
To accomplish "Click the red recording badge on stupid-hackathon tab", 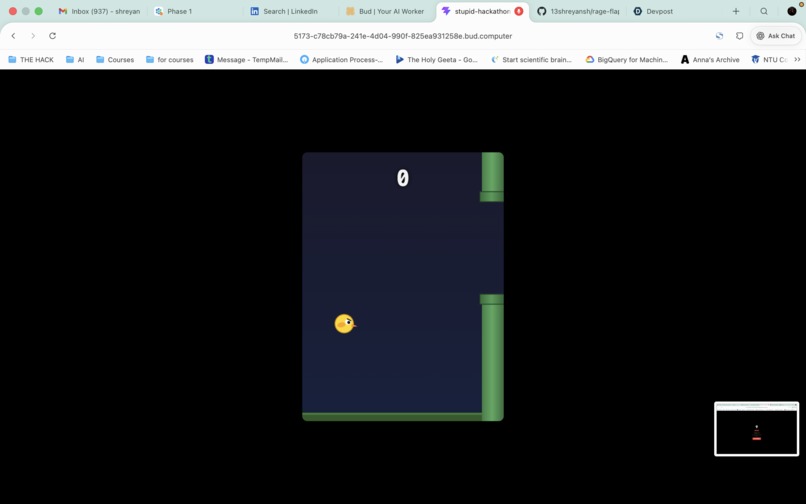I will (519, 11).
